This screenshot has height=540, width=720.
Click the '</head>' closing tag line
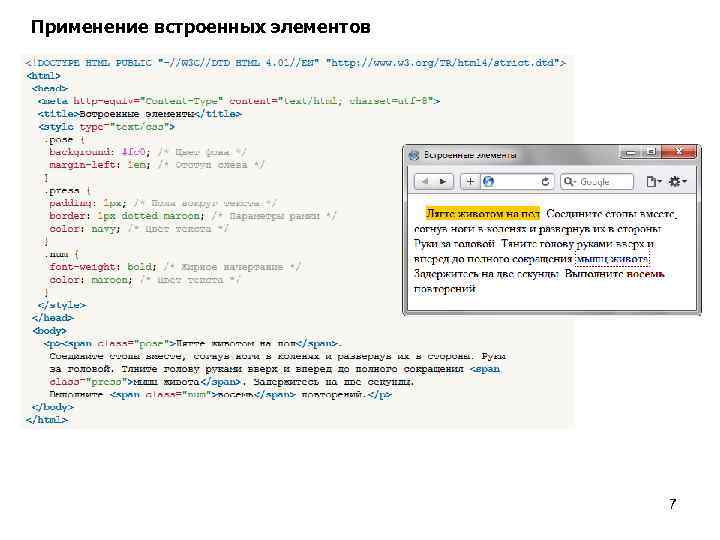point(53,318)
